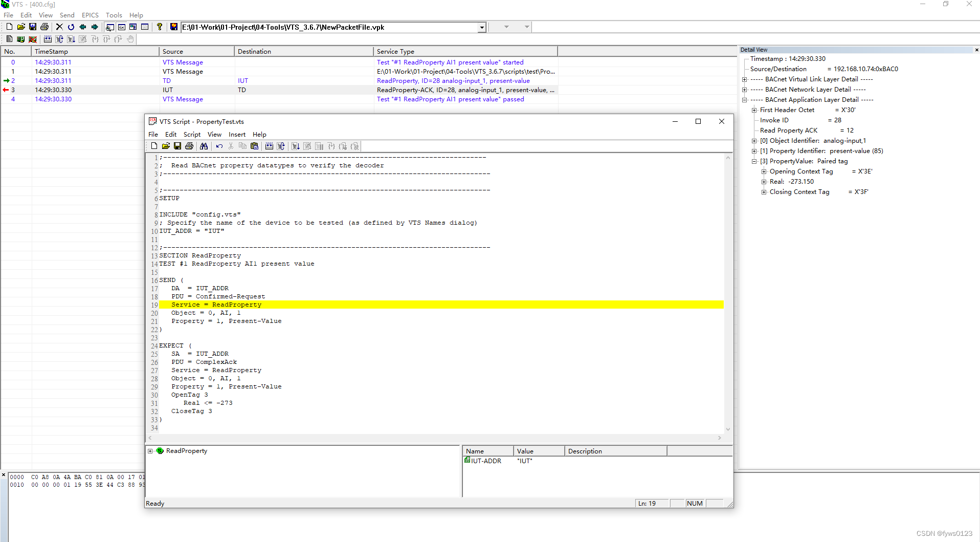
Task: Click the yellow question mark help icon
Action: (x=160, y=27)
